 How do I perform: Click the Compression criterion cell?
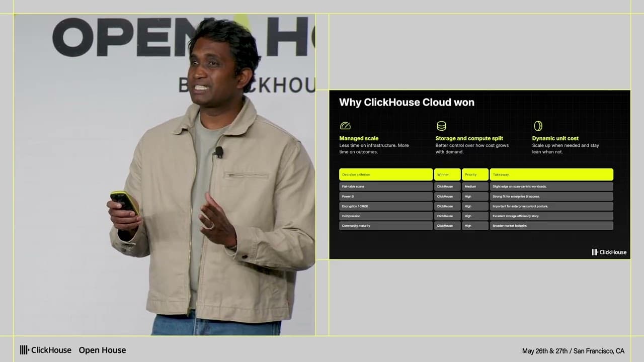(x=386, y=216)
